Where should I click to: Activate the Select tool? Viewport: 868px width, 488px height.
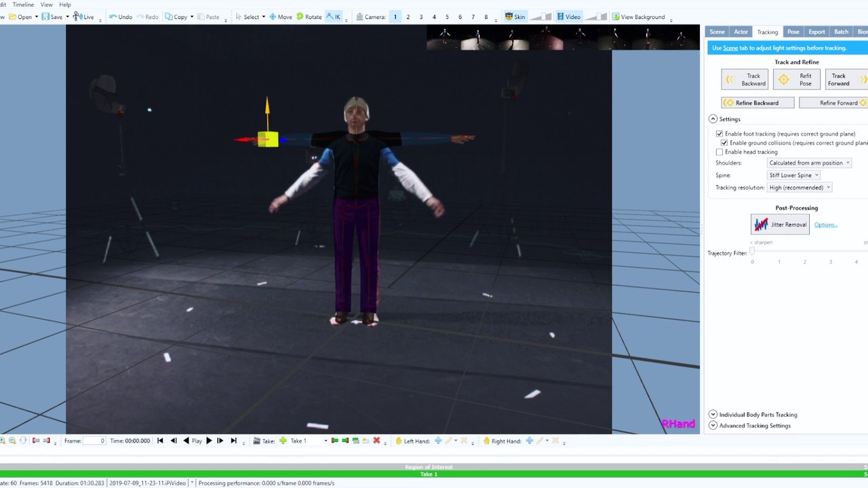coord(247,17)
